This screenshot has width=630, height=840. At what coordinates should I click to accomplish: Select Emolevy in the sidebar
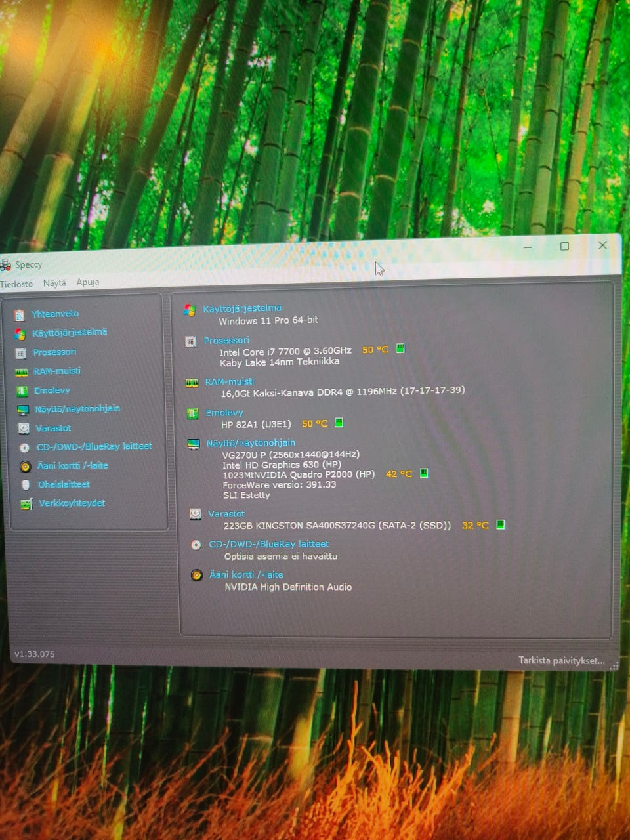pyautogui.click(x=52, y=390)
